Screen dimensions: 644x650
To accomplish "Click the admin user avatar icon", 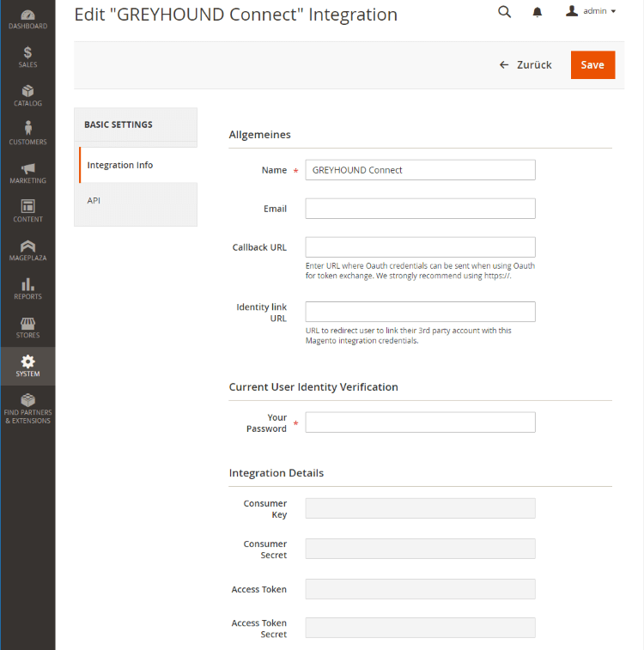I will tap(572, 11).
